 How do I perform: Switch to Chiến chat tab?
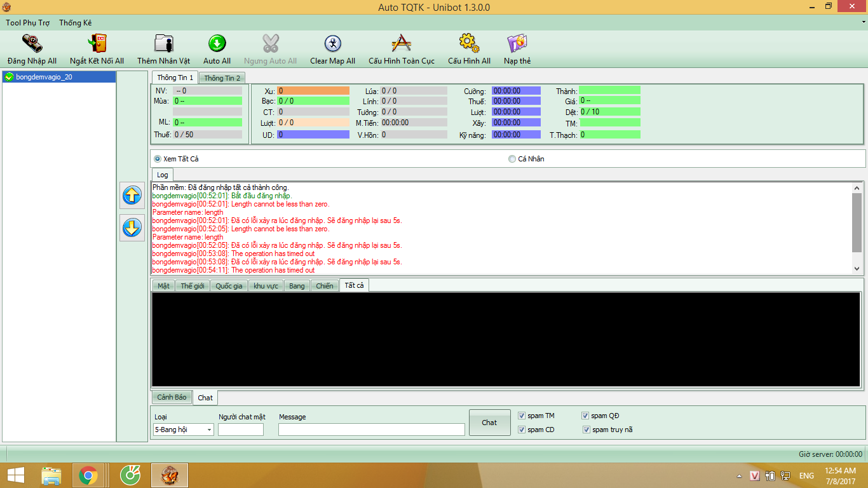tap(325, 286)
